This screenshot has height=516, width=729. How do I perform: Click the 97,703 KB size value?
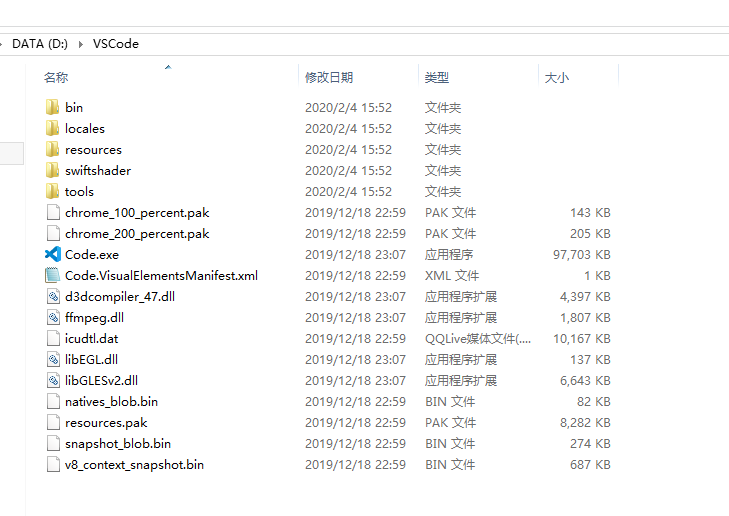click(x=582, y=255)
